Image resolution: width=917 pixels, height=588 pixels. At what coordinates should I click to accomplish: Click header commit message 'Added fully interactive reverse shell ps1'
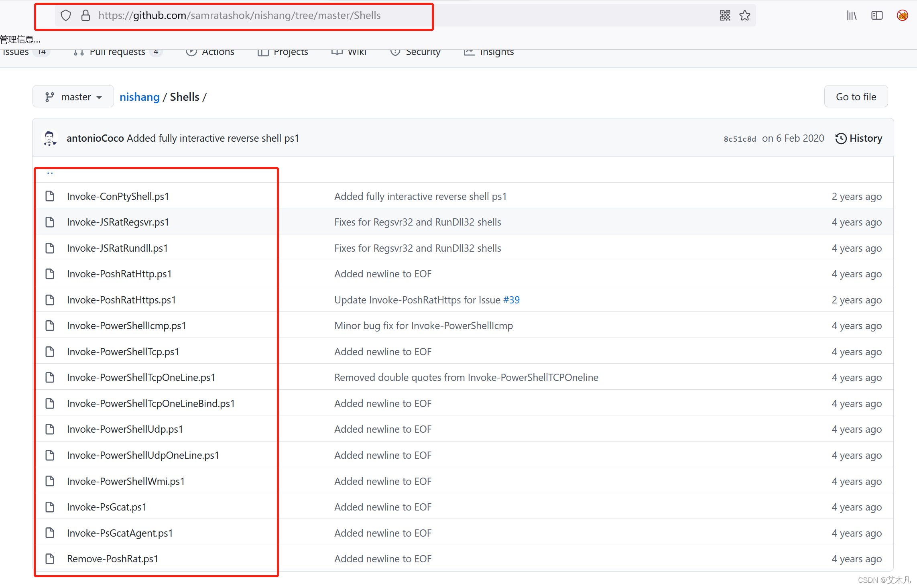[213, 138]
